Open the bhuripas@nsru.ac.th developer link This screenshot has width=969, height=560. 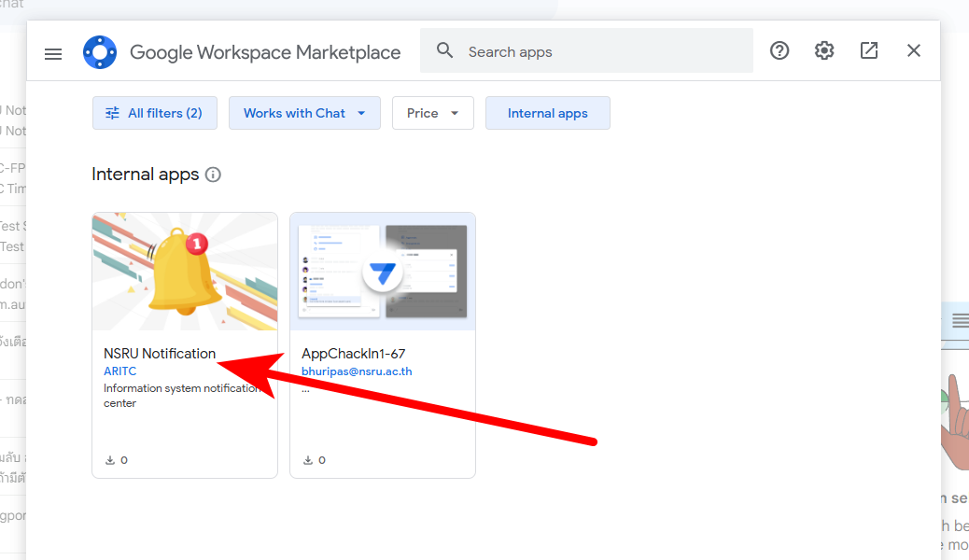tap(357, 371)
